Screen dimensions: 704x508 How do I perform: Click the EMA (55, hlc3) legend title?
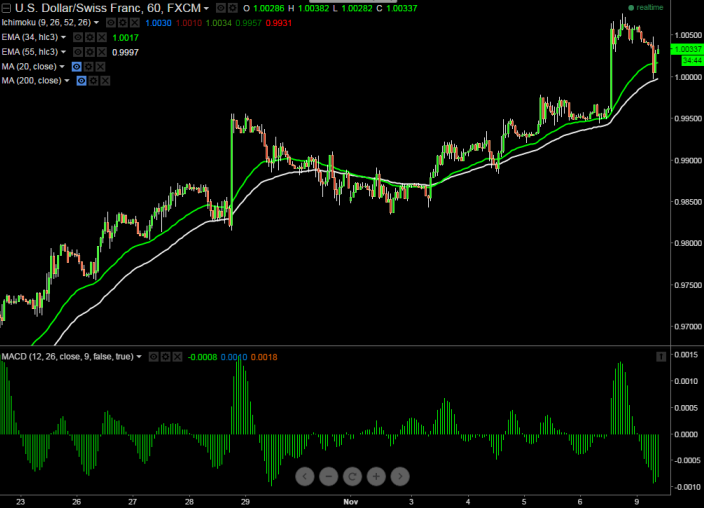pyautogui.click(x=30, y=52)
